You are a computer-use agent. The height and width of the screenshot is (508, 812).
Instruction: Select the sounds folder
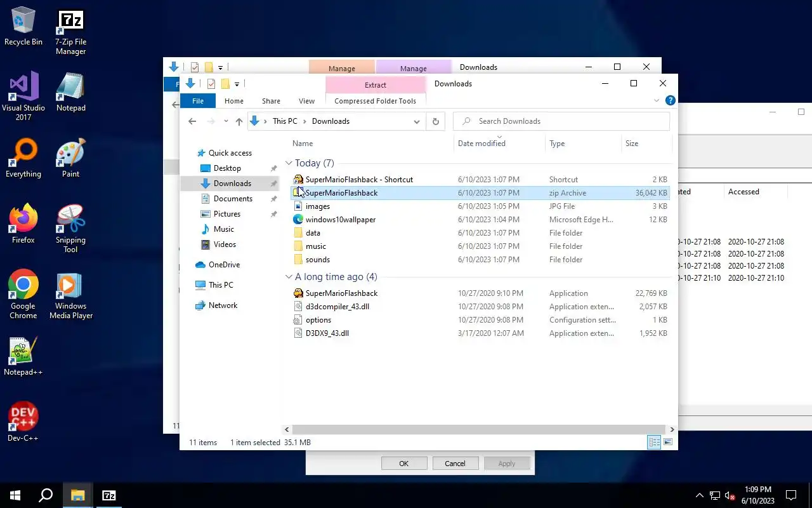480,260
